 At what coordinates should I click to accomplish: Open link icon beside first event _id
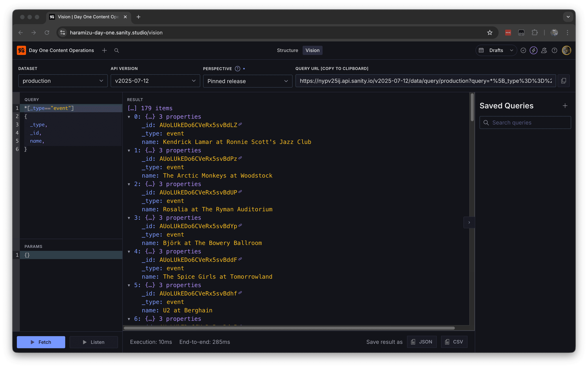(240, 124)
